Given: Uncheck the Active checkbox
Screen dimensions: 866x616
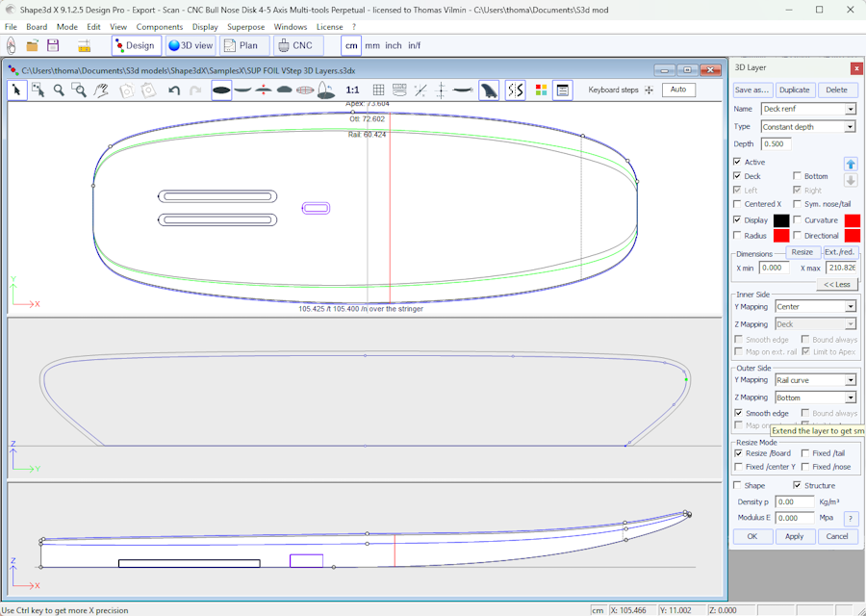Looking at the screenshot, I should point(738,162).
